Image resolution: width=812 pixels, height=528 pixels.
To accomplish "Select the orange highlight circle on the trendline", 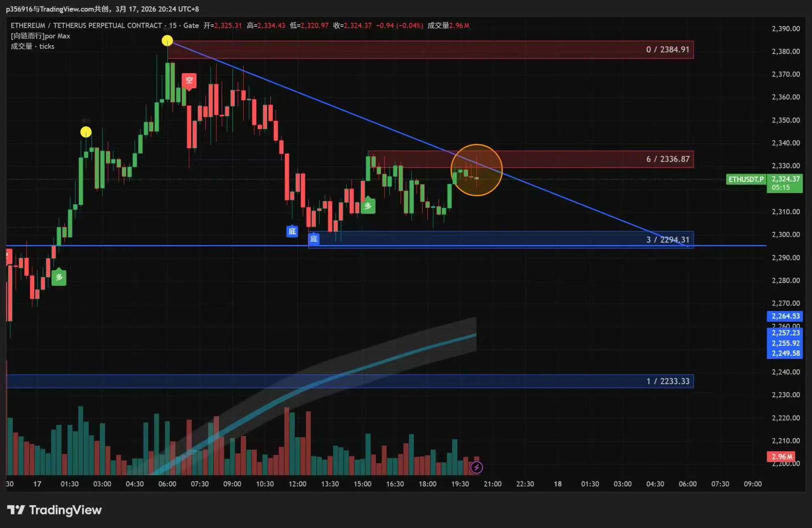I will pyautogui.click(x=476, y=170).
